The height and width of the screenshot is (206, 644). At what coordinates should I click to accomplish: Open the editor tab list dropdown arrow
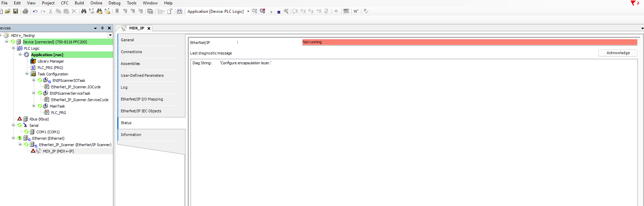pos(642,28)
